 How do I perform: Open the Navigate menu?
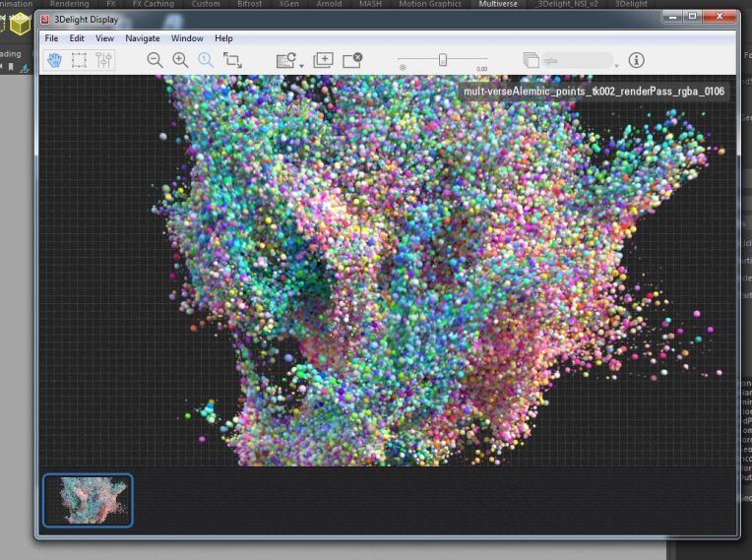click(143, 38)
